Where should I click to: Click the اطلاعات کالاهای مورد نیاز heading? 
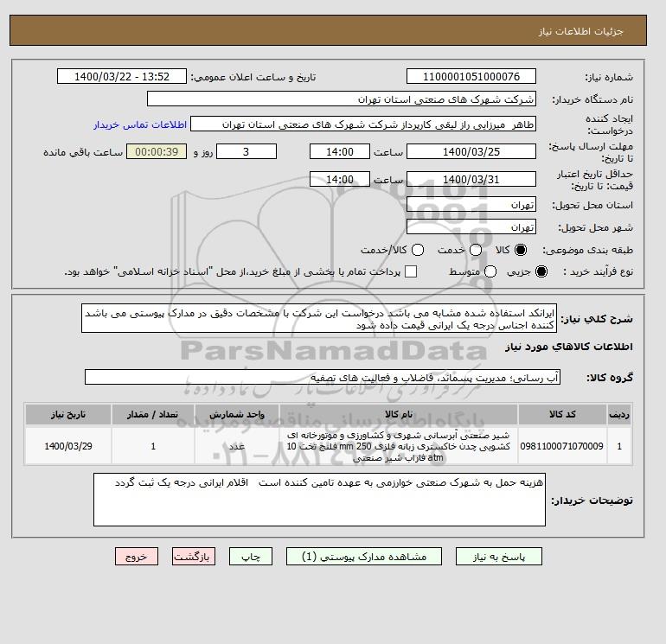569,347
